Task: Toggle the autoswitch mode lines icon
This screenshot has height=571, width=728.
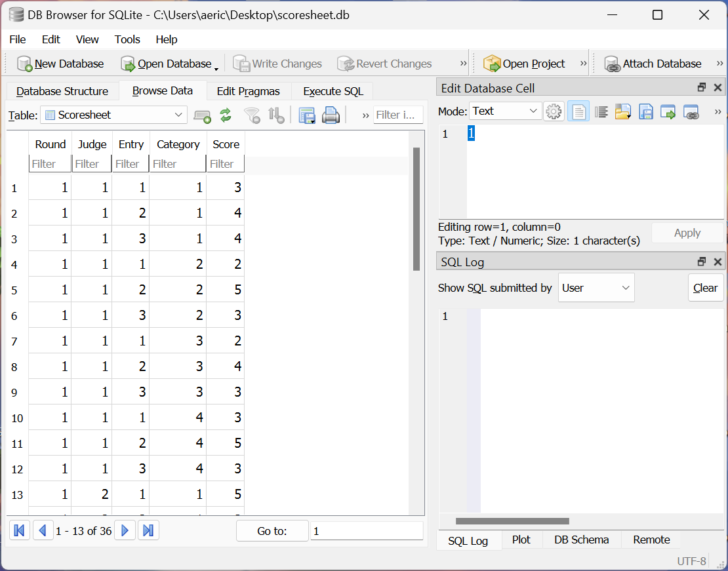Action: click(x=601, y=111)
